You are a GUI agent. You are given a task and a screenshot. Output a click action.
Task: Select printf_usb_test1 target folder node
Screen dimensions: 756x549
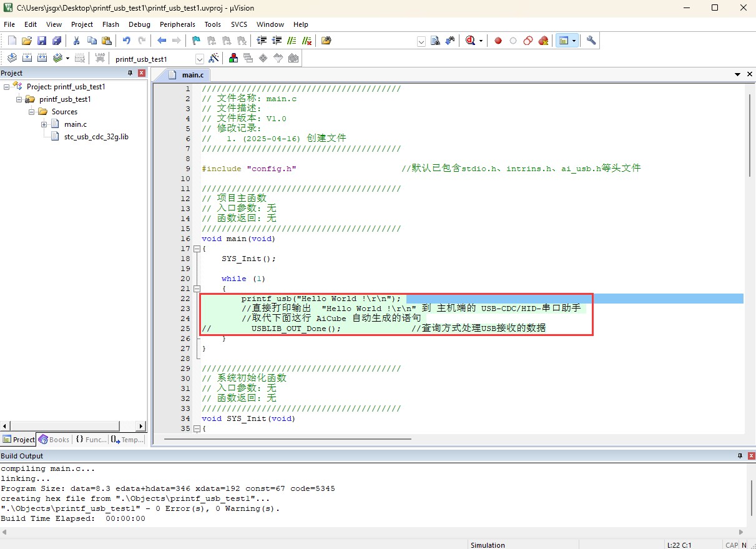pyautogui.click(x=65, y=99)
